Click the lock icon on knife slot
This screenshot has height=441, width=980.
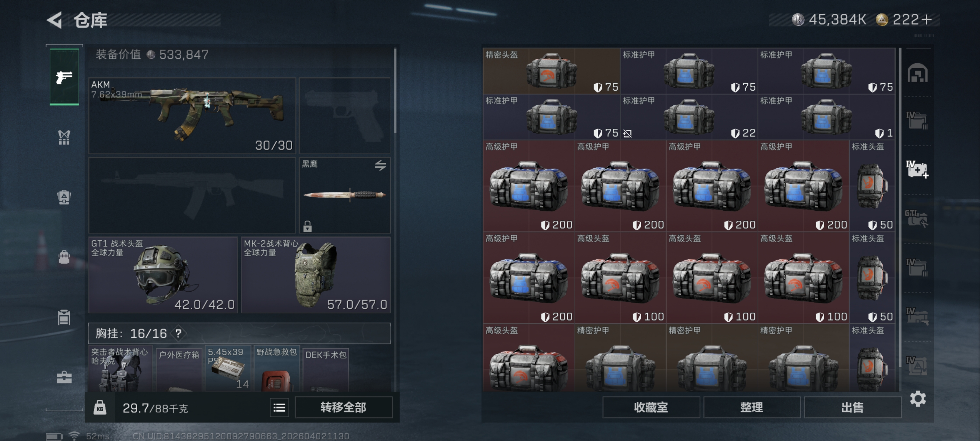coord(307,226)
